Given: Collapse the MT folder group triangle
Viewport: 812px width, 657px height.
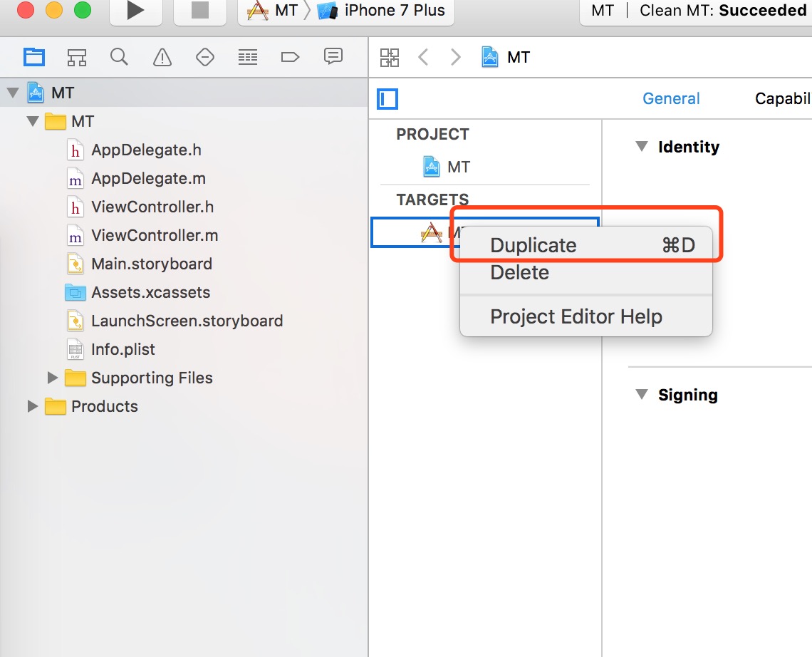Looking at the screenshot, I should tap(33, 122).
